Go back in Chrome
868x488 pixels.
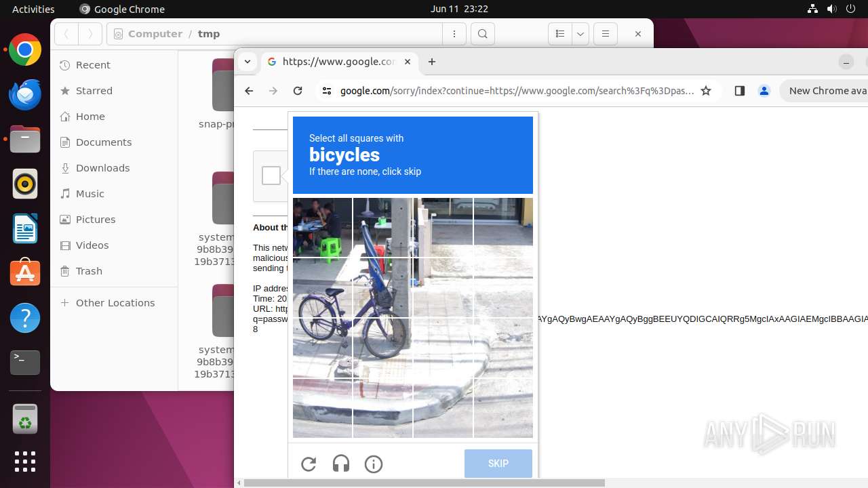pos(249,91)
